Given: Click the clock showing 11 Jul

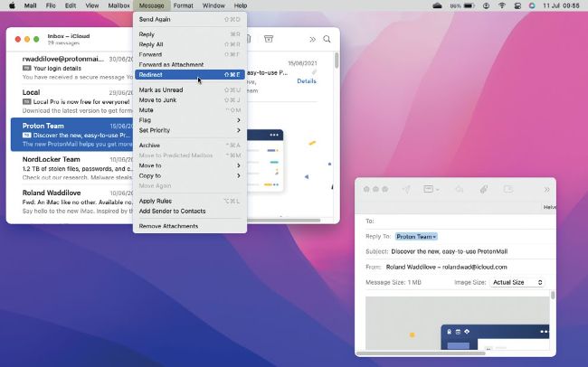Looking at the screenshot, I should click(x=561, y=5).
